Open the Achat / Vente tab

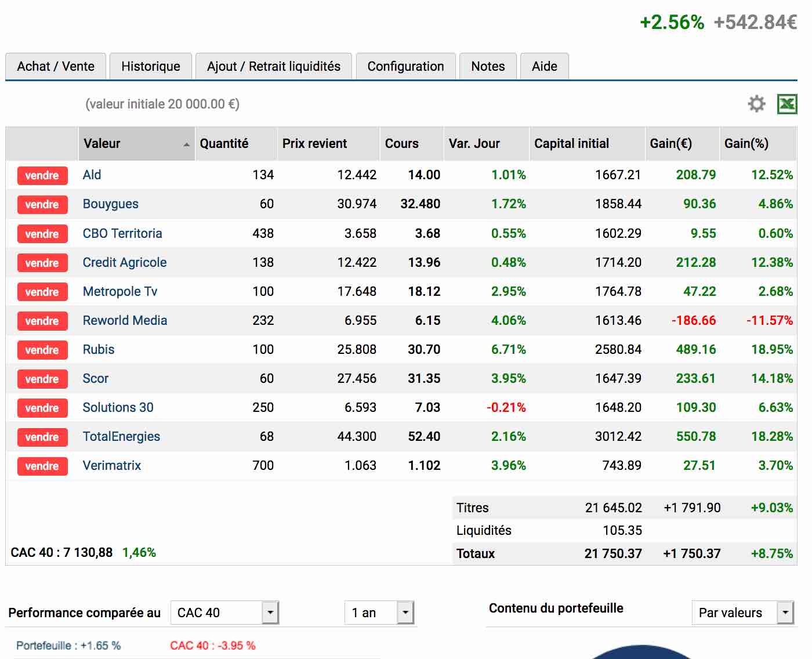pyautogui.click(x=56, y=67)
